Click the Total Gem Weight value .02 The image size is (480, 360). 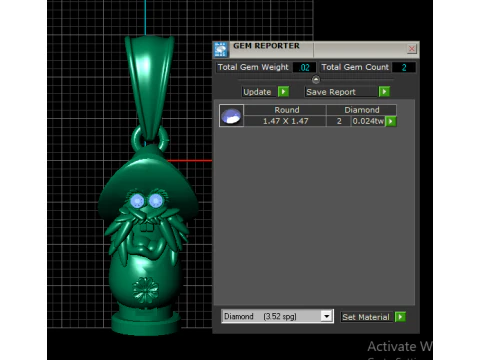[x=304, y=67]
